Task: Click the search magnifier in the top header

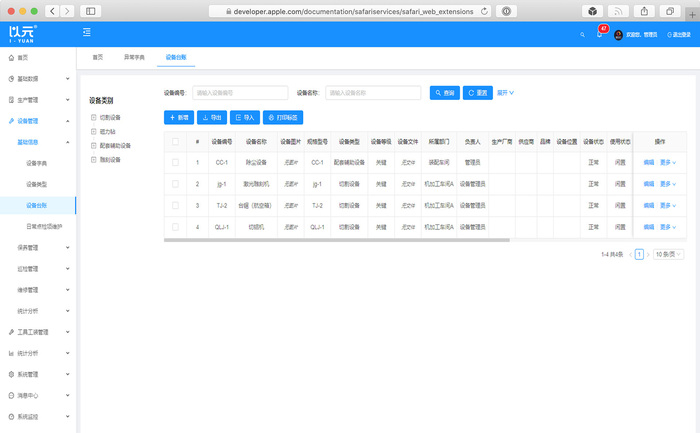Action: coord(583,34)
